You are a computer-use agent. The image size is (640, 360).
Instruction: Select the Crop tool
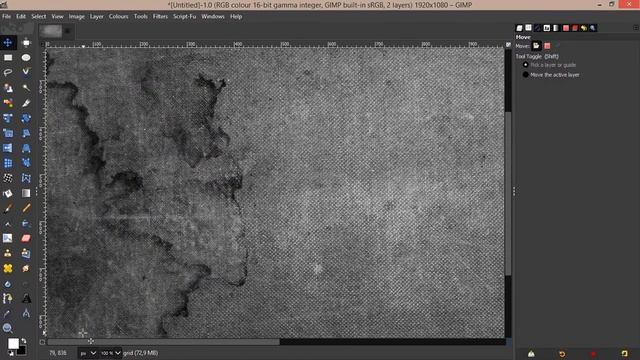pos(26,103)
